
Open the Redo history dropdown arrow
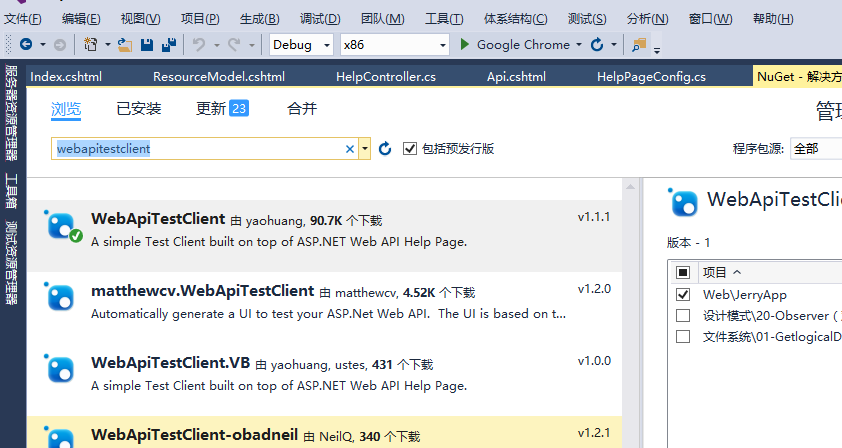251,45
